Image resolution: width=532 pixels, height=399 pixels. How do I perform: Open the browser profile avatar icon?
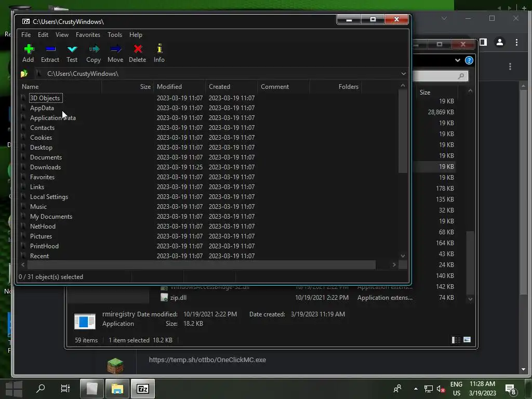tap(499, 42)
